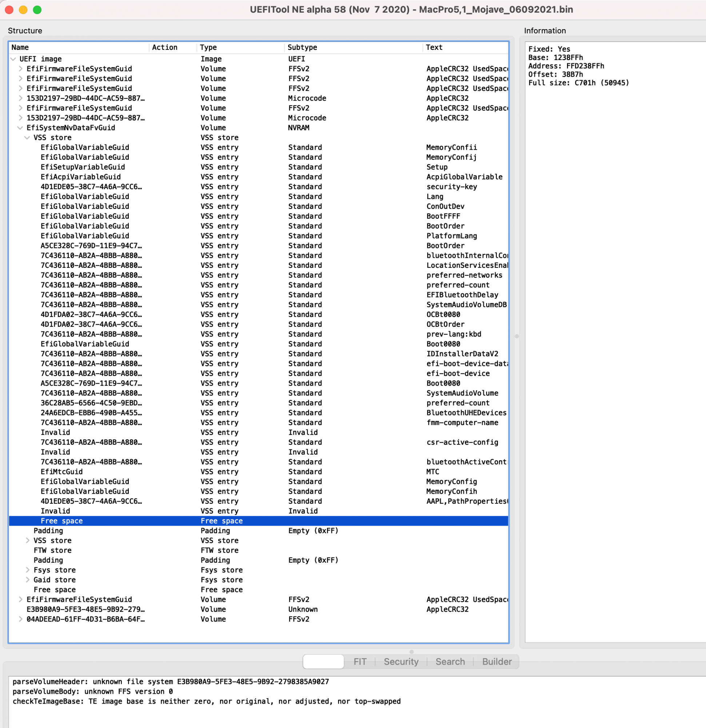Switch to the Search tab
706x728 pixels.
(x=450, y=662)
